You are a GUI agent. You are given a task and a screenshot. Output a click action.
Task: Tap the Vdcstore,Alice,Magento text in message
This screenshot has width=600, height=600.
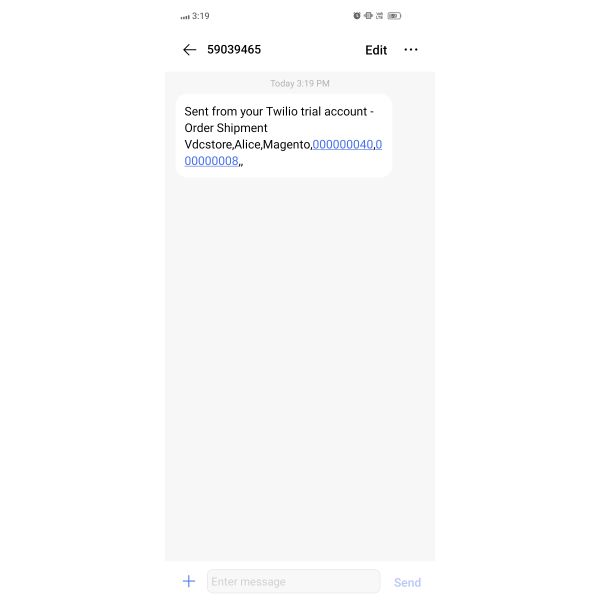click(248, 145)
